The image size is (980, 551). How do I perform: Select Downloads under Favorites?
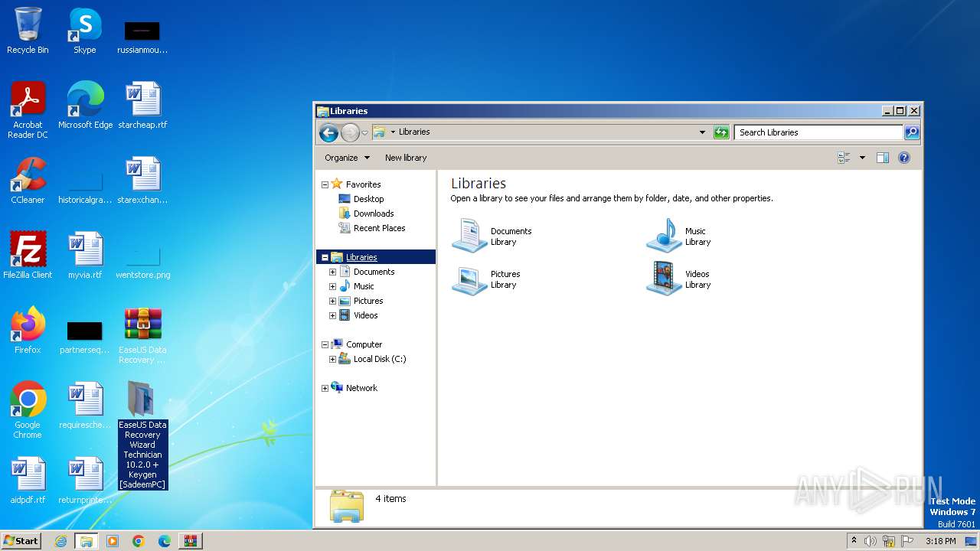pyautogui.click(x=373, y=214)
